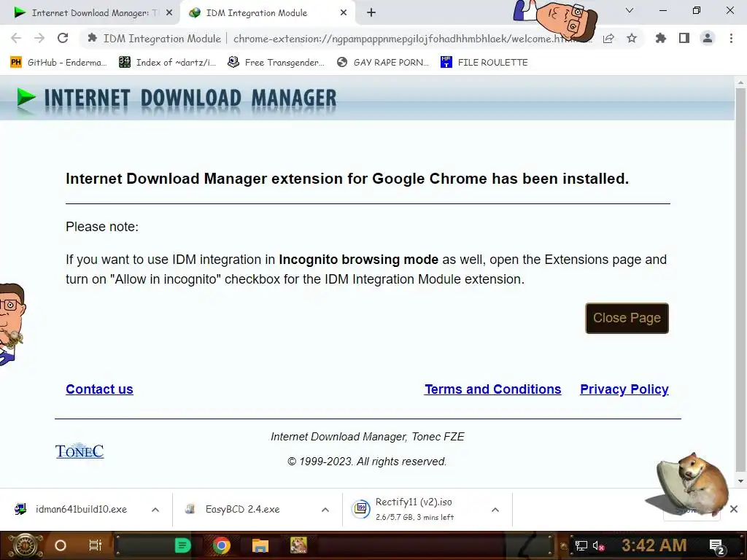Open the Extensions puzzle-piece menu
The image size is (747, 560).
tap(660, 38)
